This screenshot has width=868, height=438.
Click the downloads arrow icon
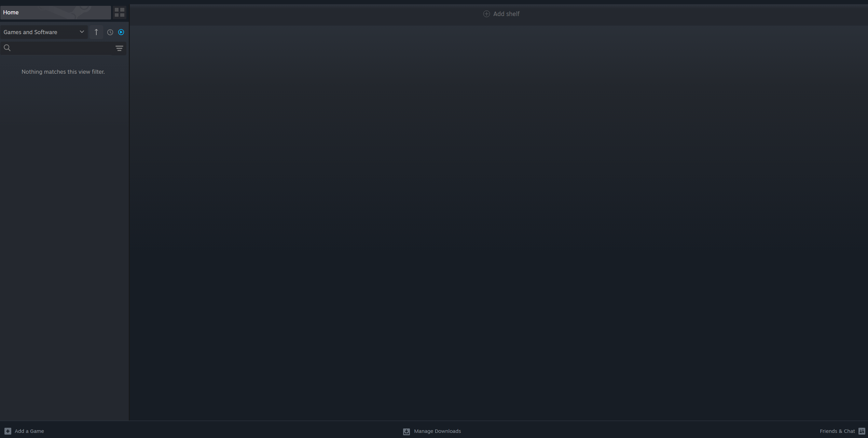[x=407, y=432]
